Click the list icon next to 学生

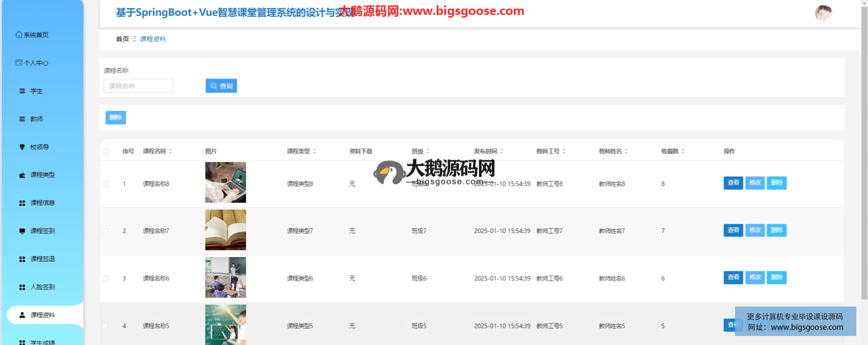22,91
